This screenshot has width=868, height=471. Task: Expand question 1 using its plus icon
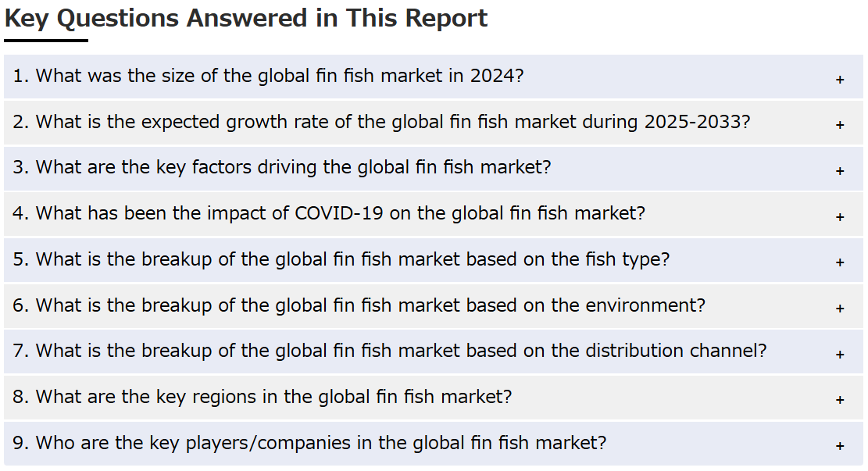pos(840,80)
